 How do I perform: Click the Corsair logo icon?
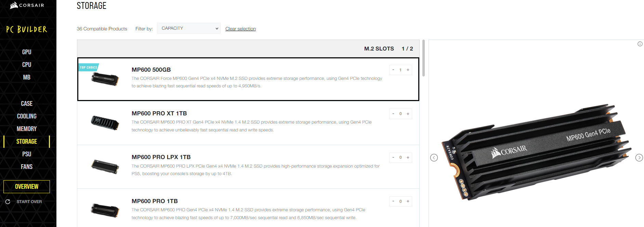14,5
